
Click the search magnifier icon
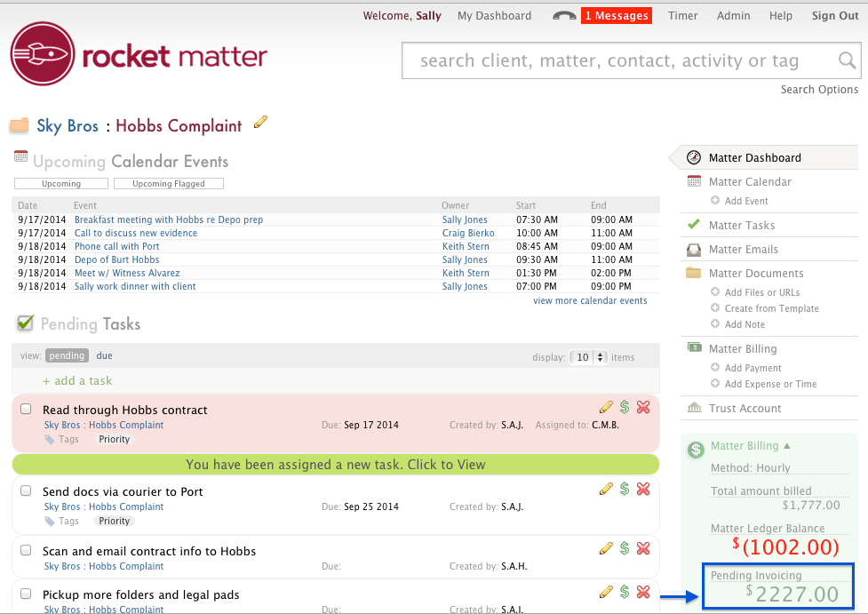tap(848, 60)
